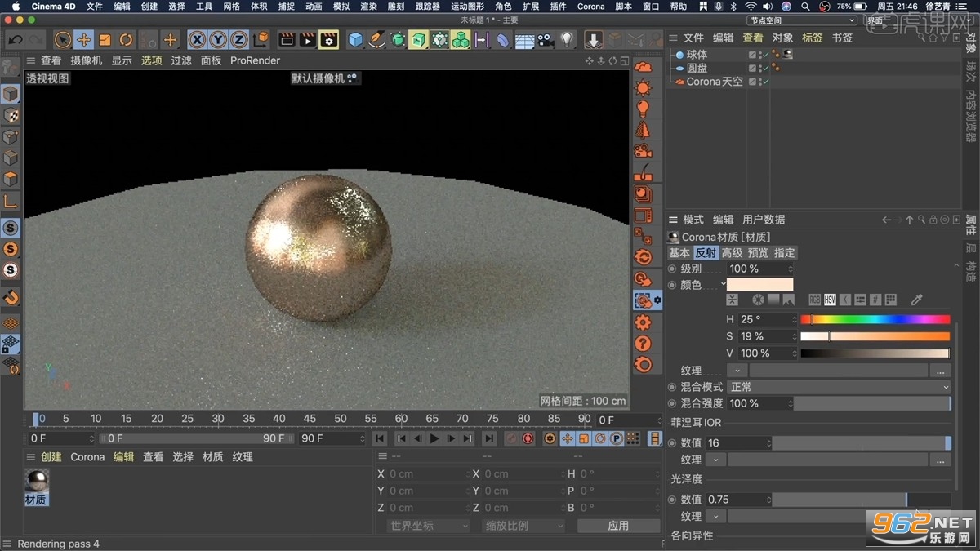Viewport: 980px width, 551px height.
Task: Click the hue H slider bar
Action: pyautogui.click(x=875, y=319)
